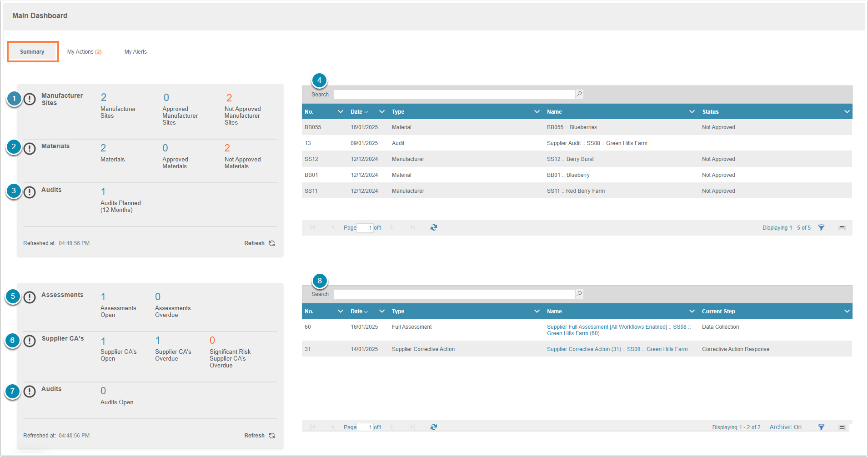Click the alert icon beside Manufacturer Sites
868x457 pixels.
(30, 99)
